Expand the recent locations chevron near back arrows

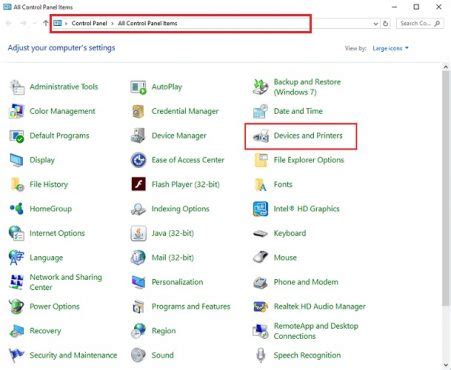(35, 23)
